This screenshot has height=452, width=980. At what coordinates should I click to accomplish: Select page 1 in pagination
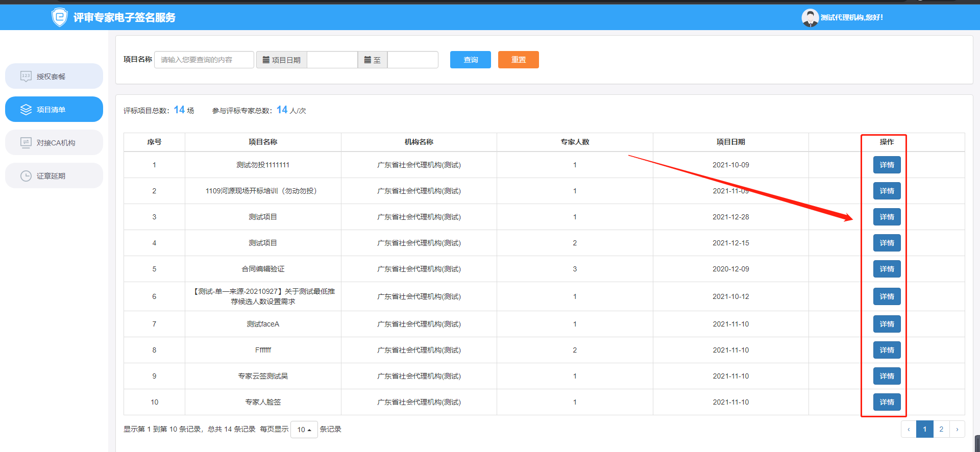tap(925, 429)
